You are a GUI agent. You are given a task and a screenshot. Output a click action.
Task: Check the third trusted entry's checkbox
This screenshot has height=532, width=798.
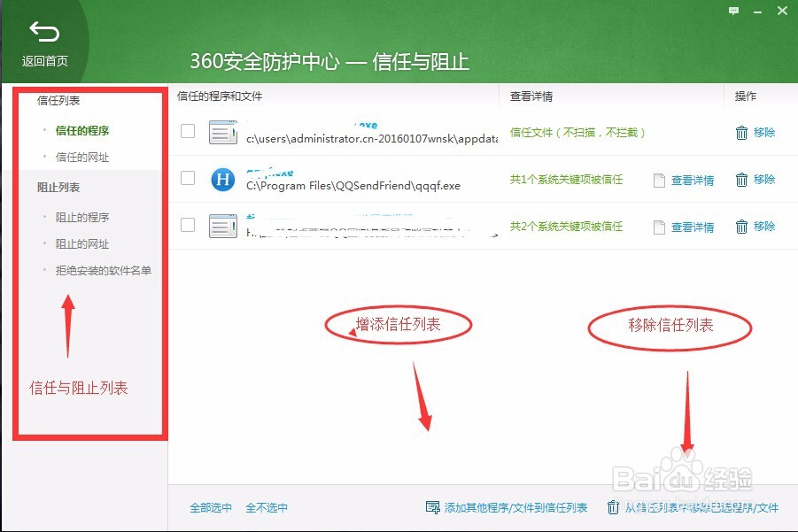click(187, 226)
